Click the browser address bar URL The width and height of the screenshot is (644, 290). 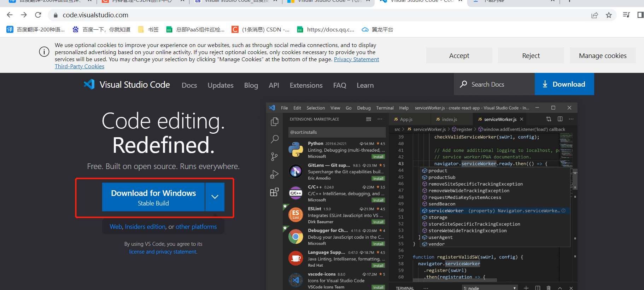pyautogui.click(x=95, y=15)
